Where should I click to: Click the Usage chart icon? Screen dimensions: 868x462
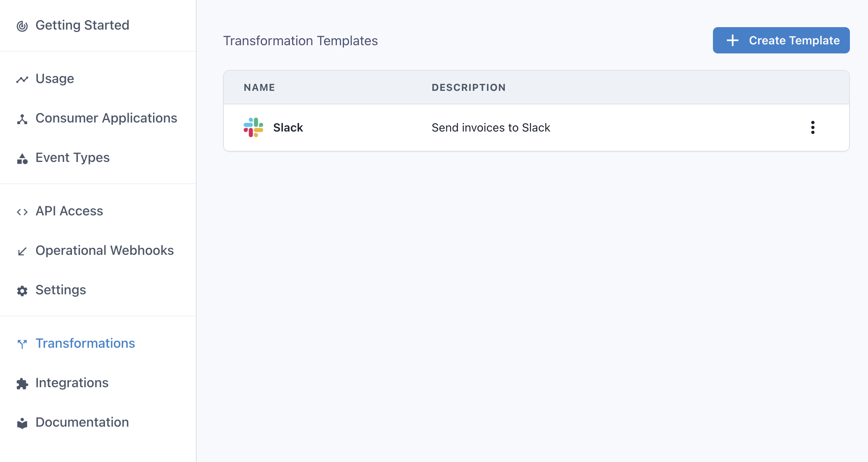22,79
